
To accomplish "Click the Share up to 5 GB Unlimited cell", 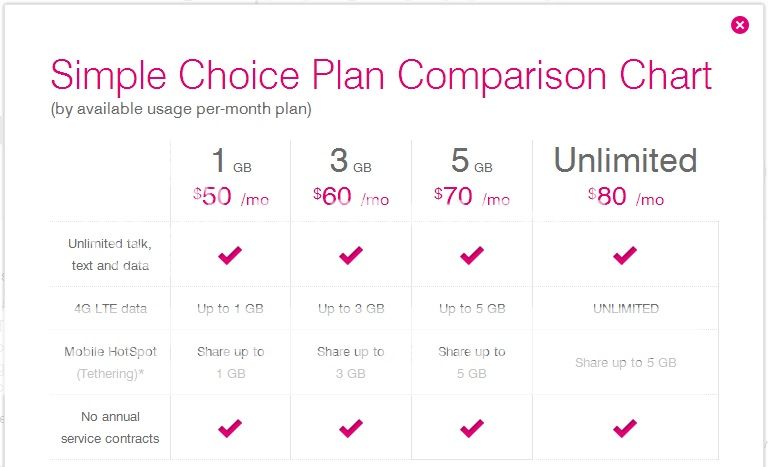I will coord(625,362).
